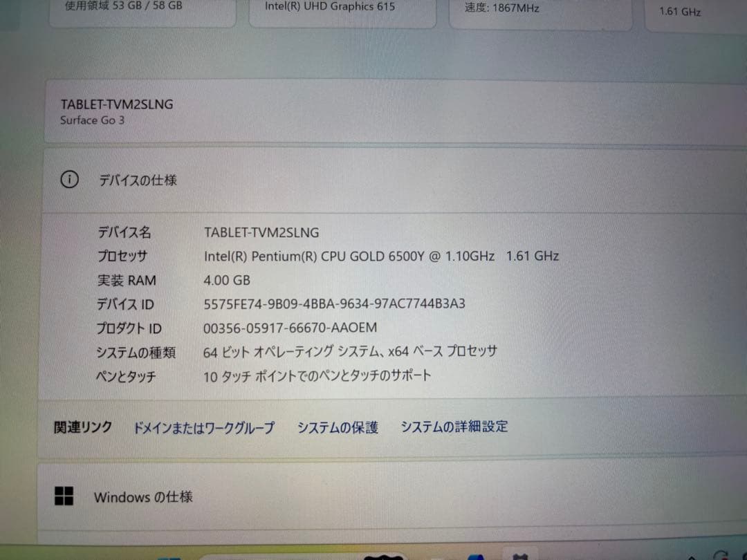Collapse the デバイスの仕様 section header
The image size is (747, 560).
[x=394, y=180]
